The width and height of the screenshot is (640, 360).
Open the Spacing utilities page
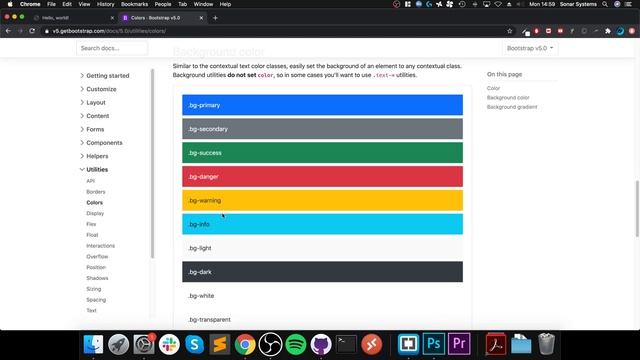coord(96,300)
